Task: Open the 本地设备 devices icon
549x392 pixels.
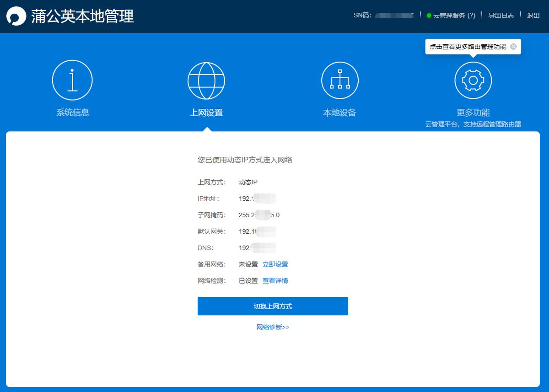Action: pyautogui.click(x=339, y=80)
